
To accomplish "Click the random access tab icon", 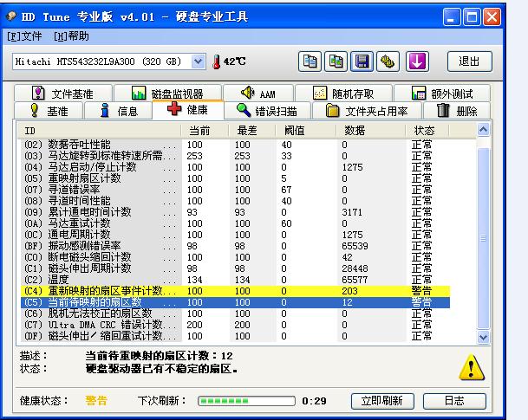I will click(320, 93).
